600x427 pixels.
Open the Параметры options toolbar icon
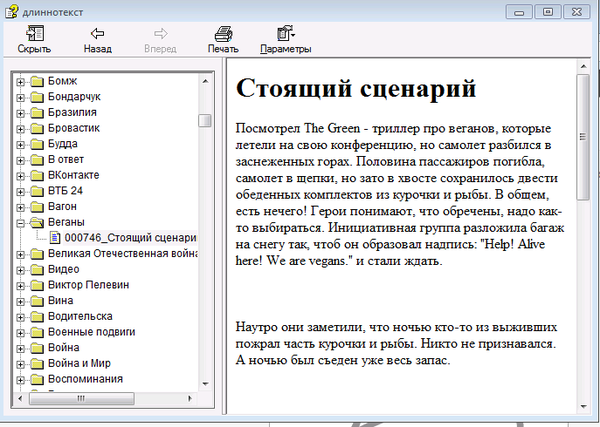tap(285, 34)
